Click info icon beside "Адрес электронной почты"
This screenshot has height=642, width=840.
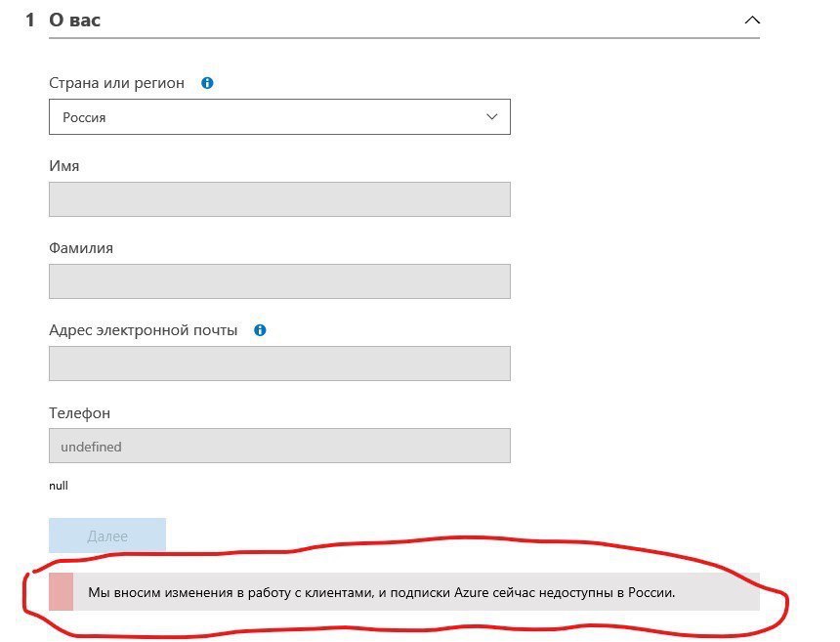(260, 330)
